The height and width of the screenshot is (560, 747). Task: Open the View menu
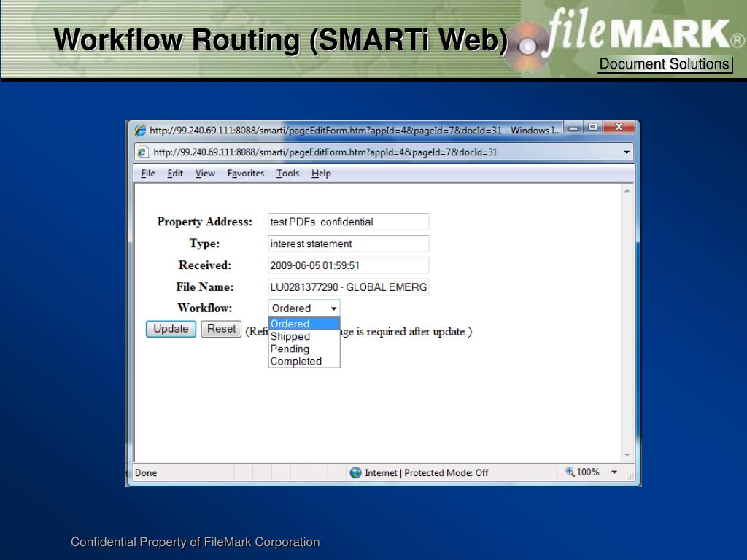tap(205, 174)
